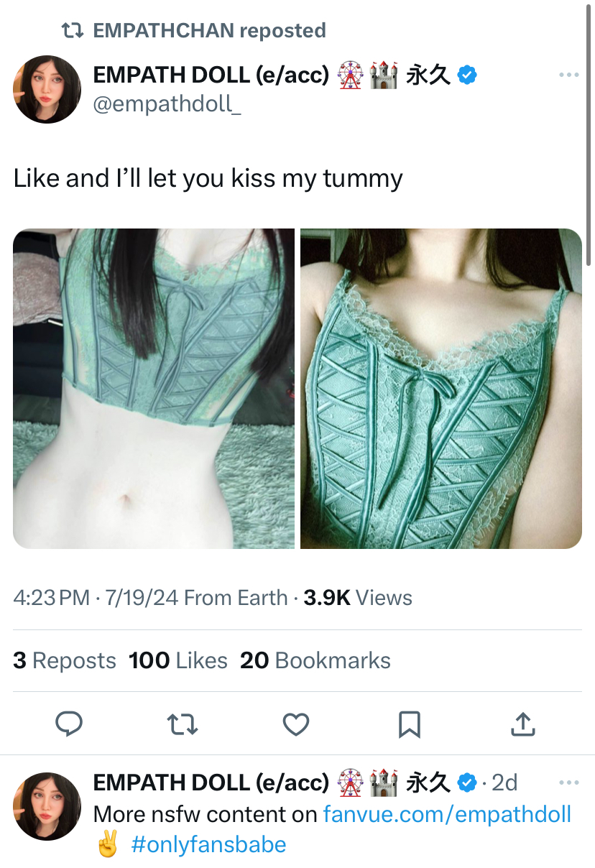View the 3 Reposts list
Viewport: 595px width, 868px height.
pos(65,660)
